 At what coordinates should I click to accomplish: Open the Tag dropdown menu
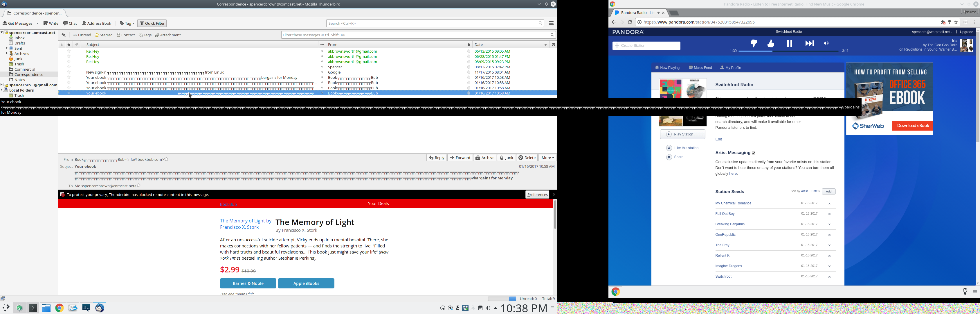coord(127,23)
